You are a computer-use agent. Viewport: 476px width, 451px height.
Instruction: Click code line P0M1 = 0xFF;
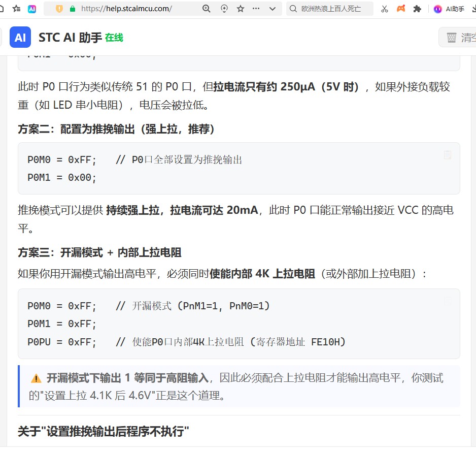(62, 324)
